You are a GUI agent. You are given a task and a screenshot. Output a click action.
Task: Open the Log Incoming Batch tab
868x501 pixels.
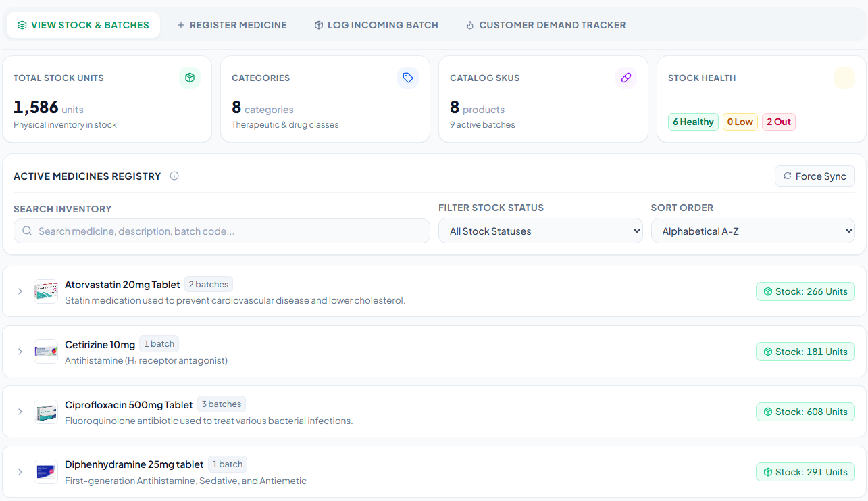click(376, 25)
